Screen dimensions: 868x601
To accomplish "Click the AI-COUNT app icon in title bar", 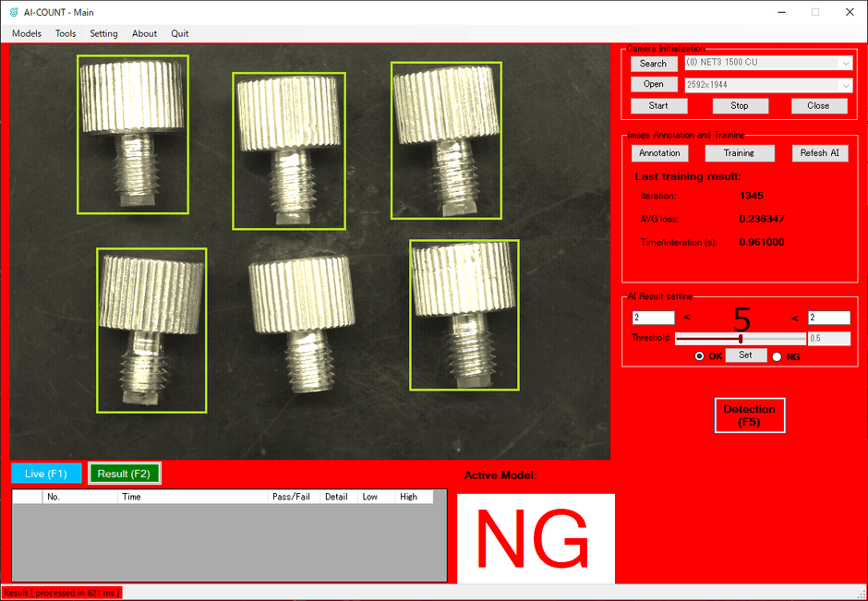I will pyautogui.click(x=13, y=12).
